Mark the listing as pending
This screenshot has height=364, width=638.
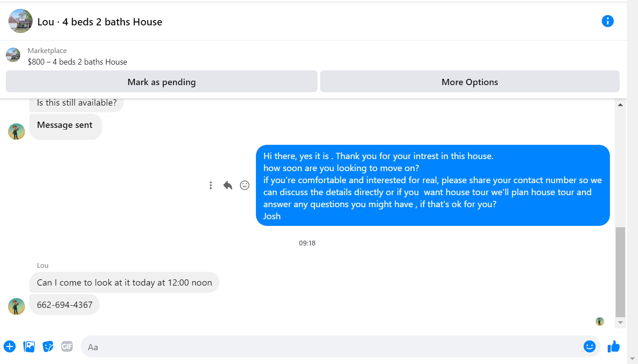[161, 82]
